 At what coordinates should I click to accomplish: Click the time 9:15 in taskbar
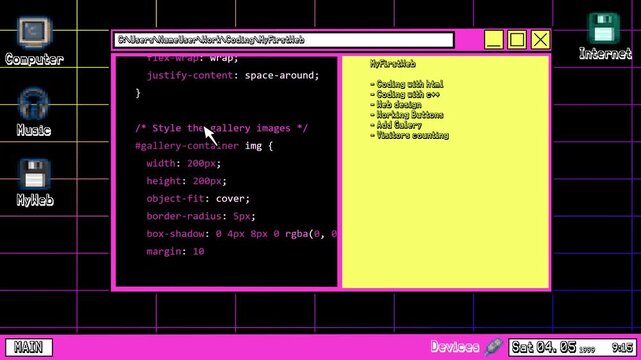tap(622, 348)
